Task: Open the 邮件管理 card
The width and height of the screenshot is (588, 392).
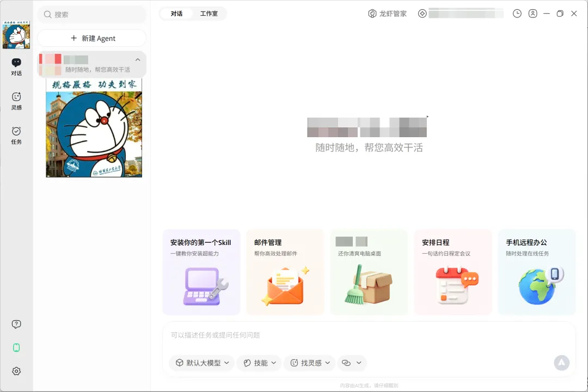Action: (285, 272)
